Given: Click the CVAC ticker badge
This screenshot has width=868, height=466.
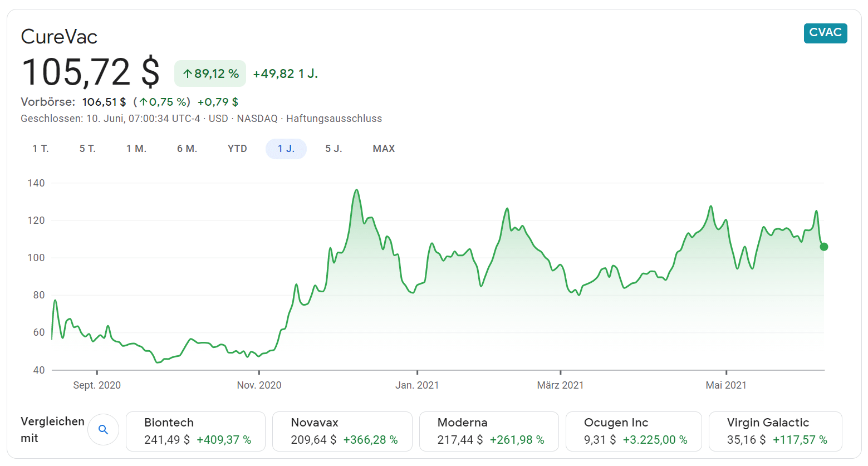Looking at the screenshot, I should pyautogui.click(x=825, y=33).
